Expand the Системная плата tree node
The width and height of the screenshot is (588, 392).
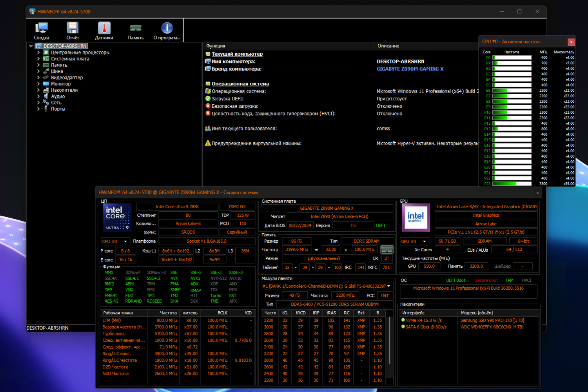click(x=38, y=59)
